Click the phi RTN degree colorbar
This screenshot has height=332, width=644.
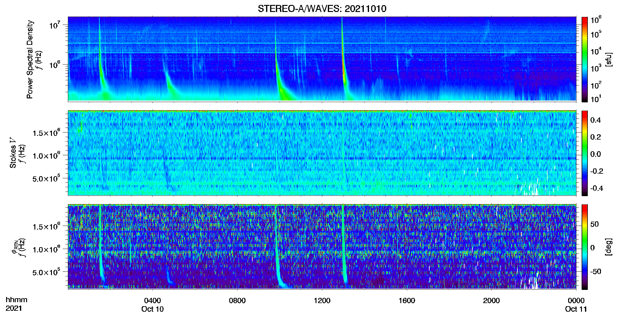coord(585,247)
